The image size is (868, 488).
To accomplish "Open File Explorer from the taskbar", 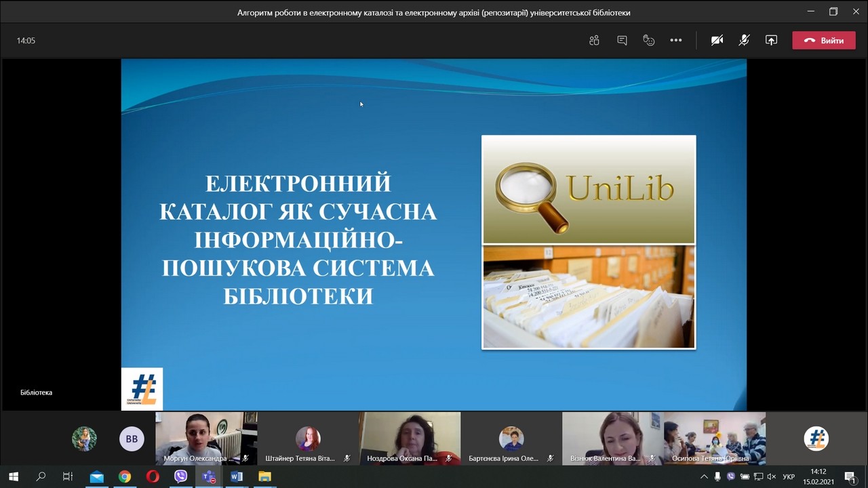I will 264,476.
